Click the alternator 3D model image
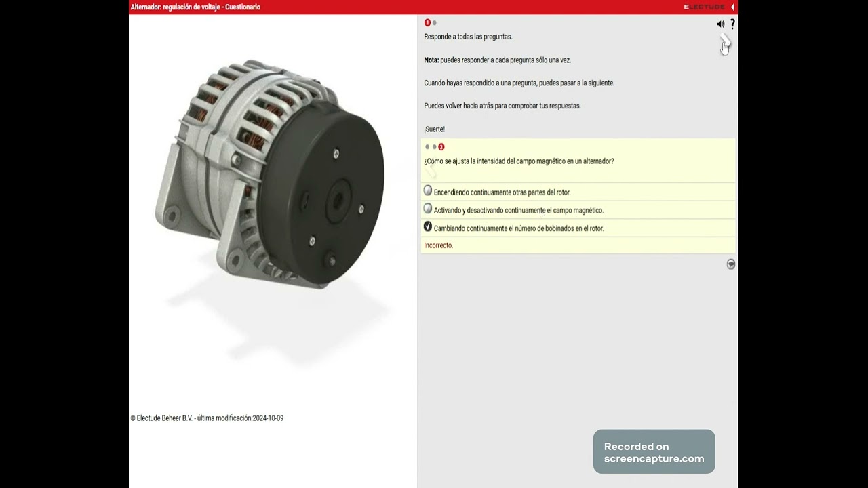 tap(271, 173)
